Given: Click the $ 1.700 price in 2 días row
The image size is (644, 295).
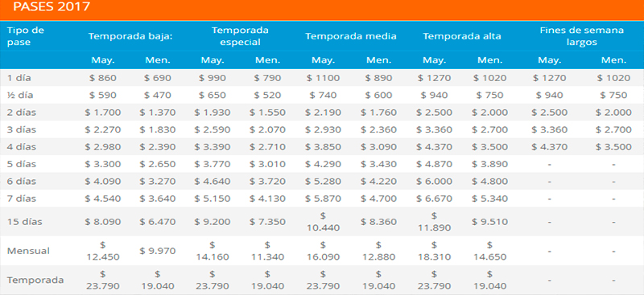Looking at the screenshot, I should click(x=103, y=113).
